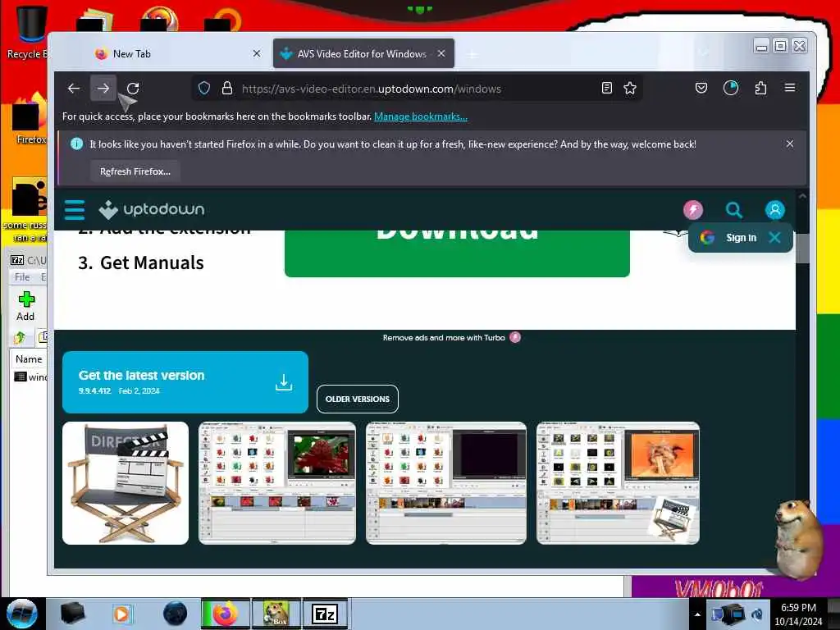Click Refresh Firefox... button
This screenshot has width=840, height=630.
click(135, 171)
